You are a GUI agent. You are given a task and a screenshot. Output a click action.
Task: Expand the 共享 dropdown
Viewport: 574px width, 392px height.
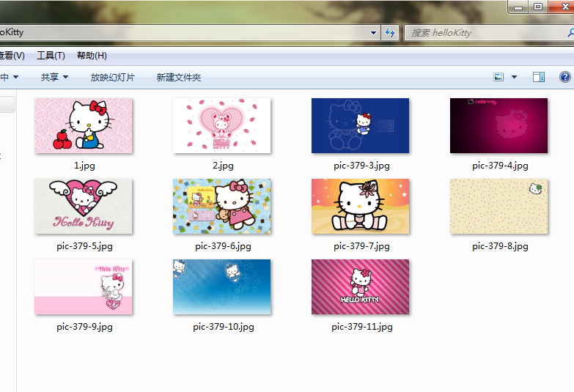54,77
